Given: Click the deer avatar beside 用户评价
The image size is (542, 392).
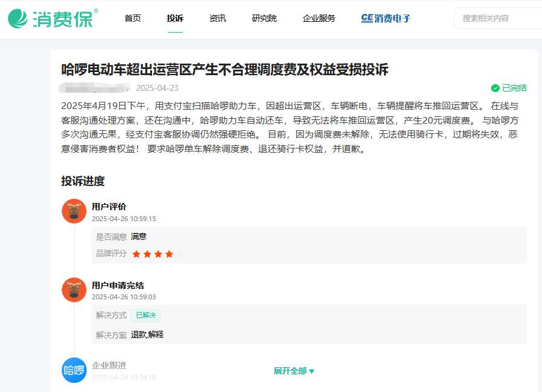Looking at the screenshot, I should click(74, 211).
